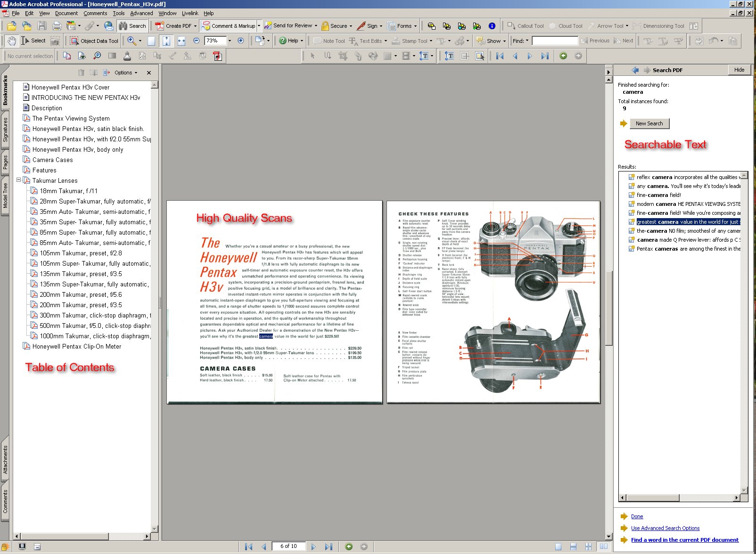The height and width of the screenshot is (554, 756).
Task: Choose the Fit Width view icon
Action: coord(181,41)
